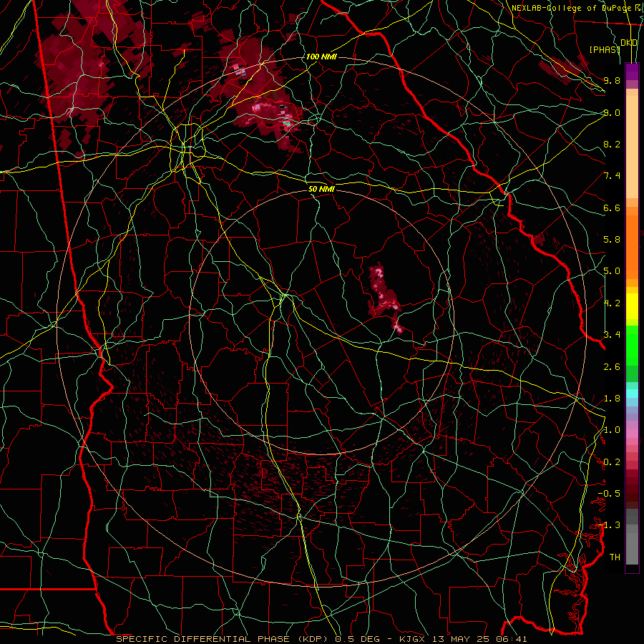Click the "-1.3" legend value
This screenshot has height=644, width=644.
pyautogui.click(x=610, y=525)
